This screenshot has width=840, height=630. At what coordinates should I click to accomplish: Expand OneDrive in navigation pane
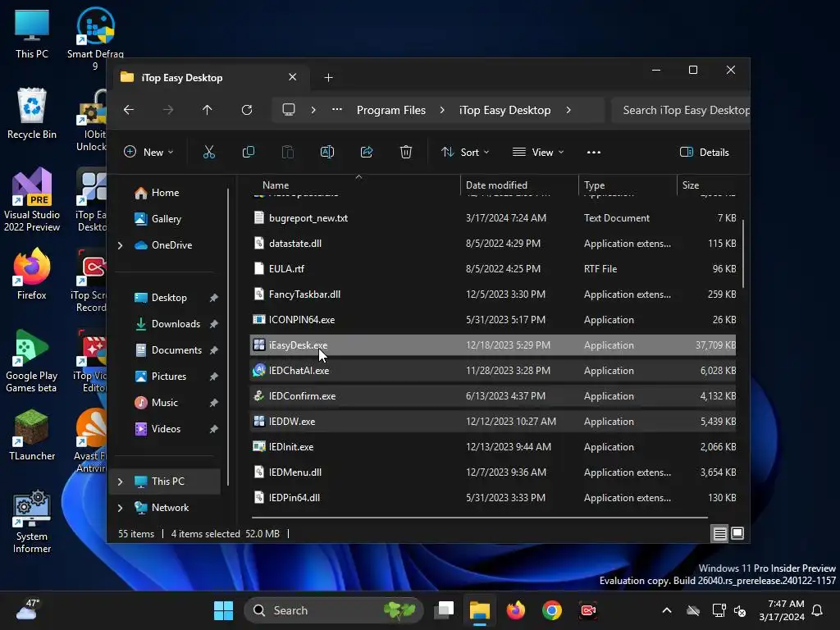coord(120,245)
